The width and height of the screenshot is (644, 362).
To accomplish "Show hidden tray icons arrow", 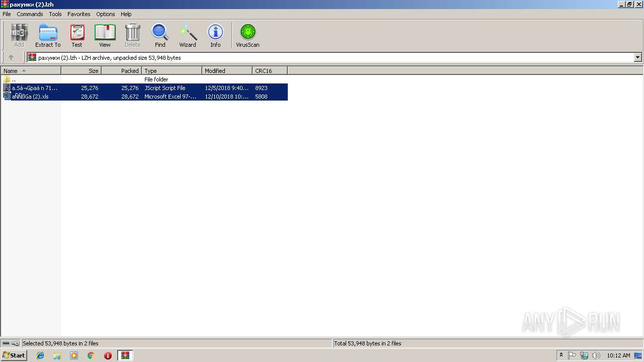I will coord(561,355).
